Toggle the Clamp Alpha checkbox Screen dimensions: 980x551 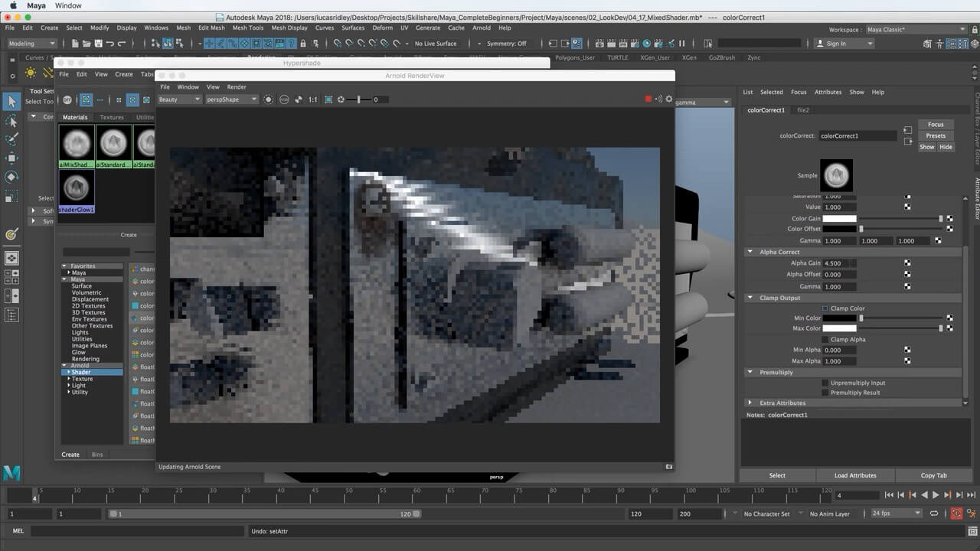tap(825, 339)
